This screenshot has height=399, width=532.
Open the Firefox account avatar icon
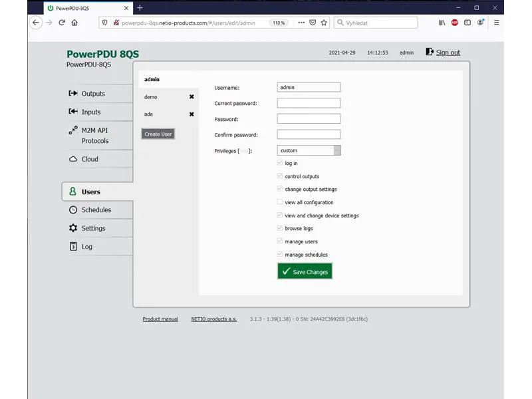point(480,23)
